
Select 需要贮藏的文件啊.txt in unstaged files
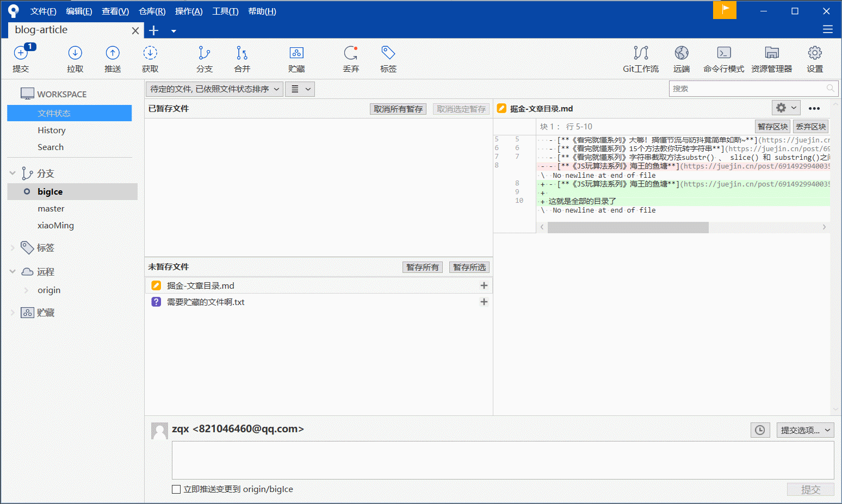(319, 302)
